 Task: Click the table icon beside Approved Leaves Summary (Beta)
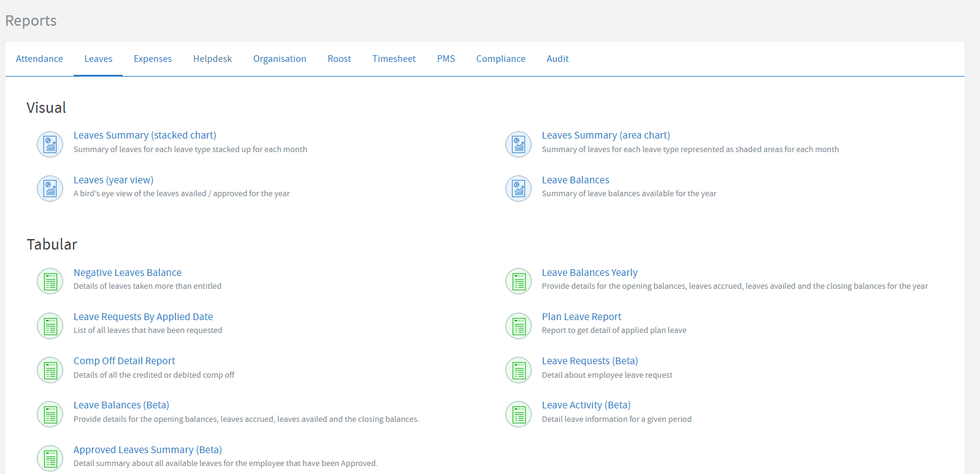pyautogui.click(x=50, y=459)
